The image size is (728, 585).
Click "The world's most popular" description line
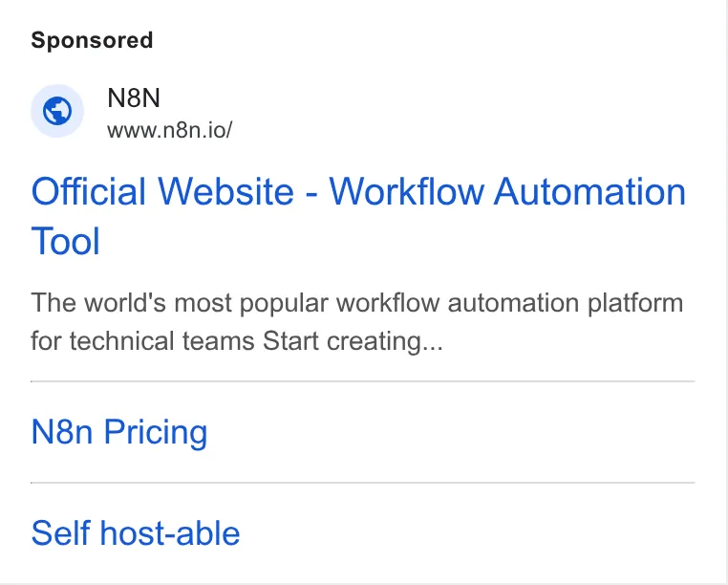click(x=180, y=303)
